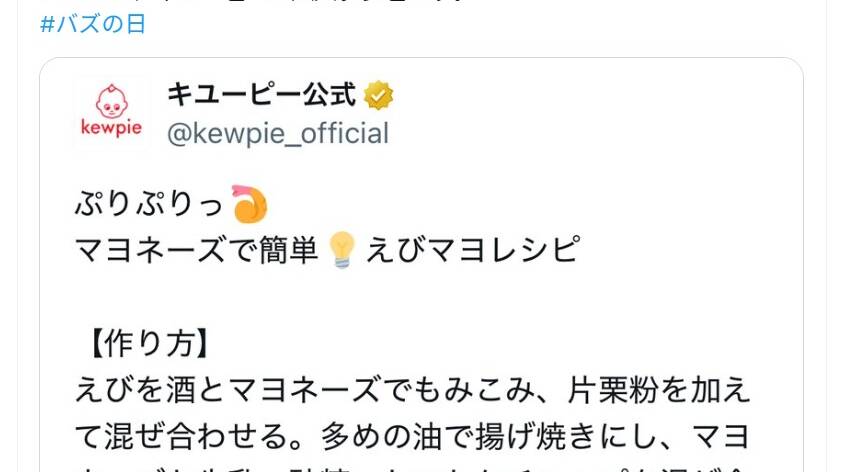Click the red kewpie wordmark under the doll
Viewport: 841px width, 472px height.
pos(112,128)
